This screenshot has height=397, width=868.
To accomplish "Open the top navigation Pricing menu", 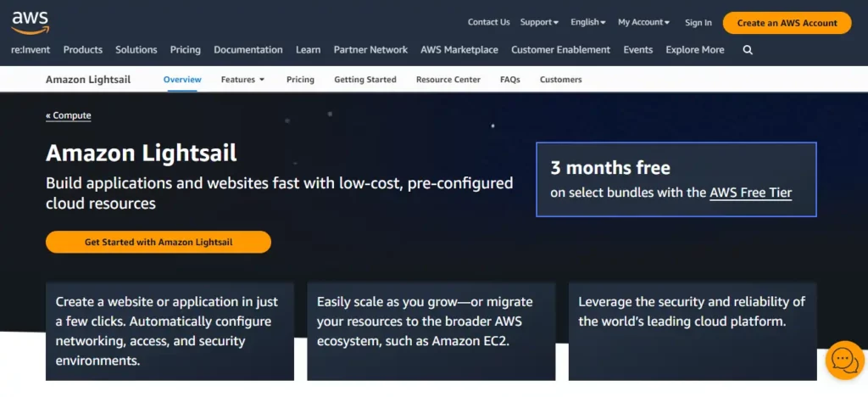I will pyautogui.click(x=186, y=50).
